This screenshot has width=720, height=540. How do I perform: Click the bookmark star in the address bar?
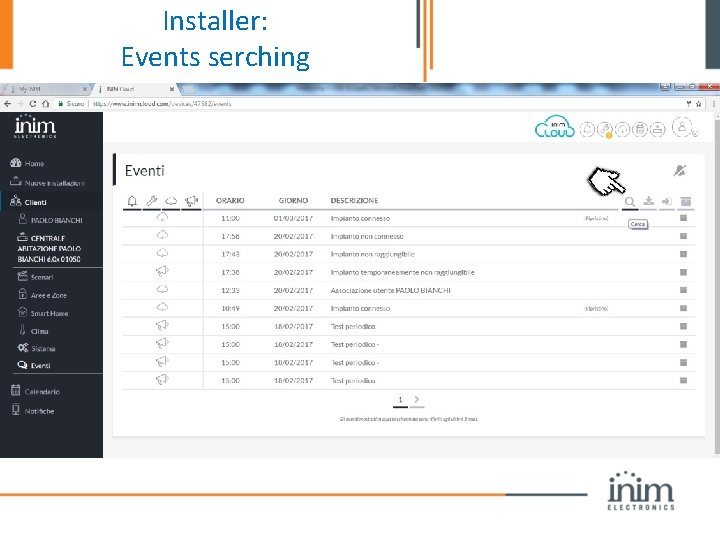(x=698, y=104)
